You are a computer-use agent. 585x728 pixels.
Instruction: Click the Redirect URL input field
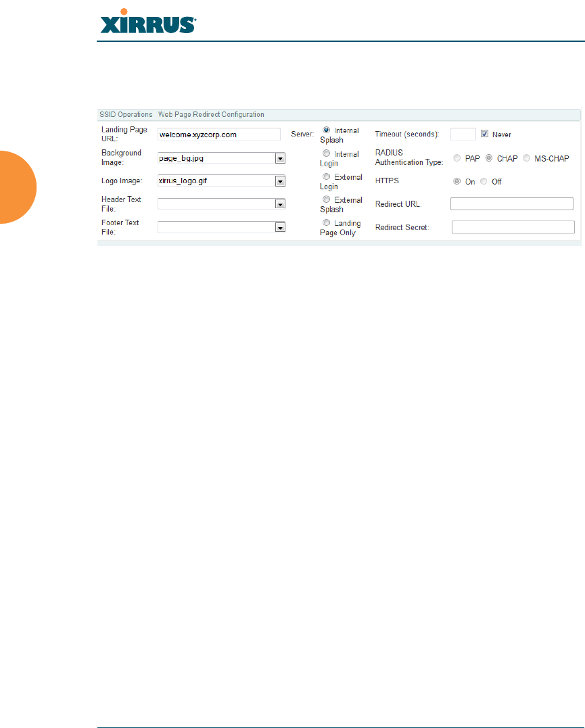(512, 204)
